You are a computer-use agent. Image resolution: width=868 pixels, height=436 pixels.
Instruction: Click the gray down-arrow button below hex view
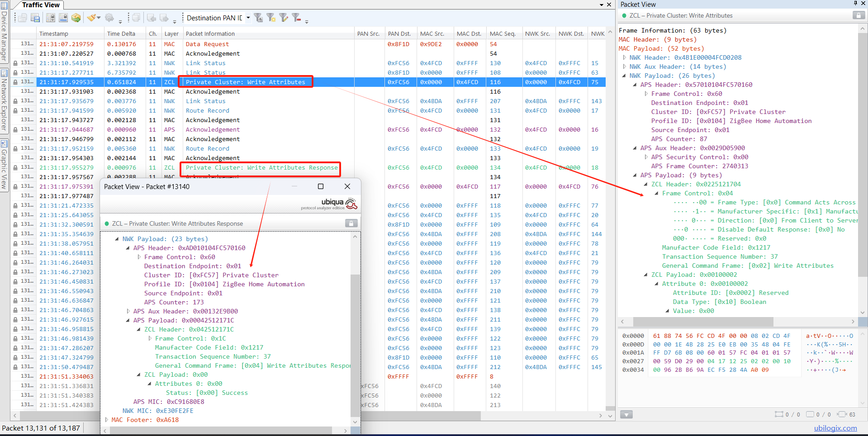[x=626, y=414]
